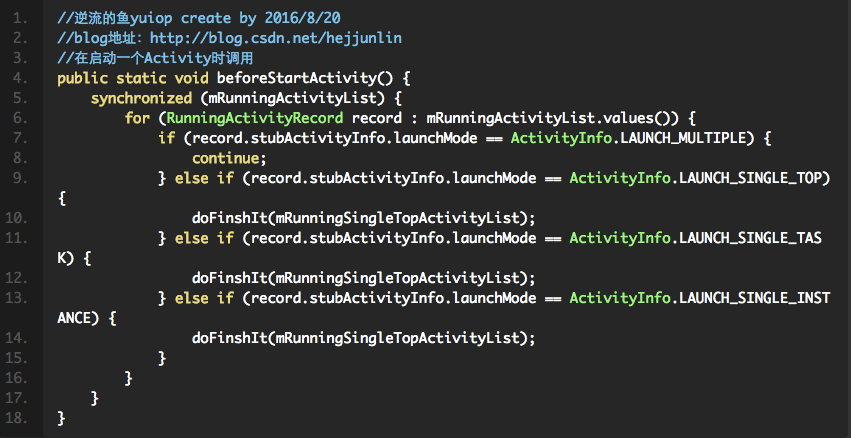Viewport: 851px width, 438px height.
Task: Click the for keyword in the loop
Action: [x=136, y=117]
